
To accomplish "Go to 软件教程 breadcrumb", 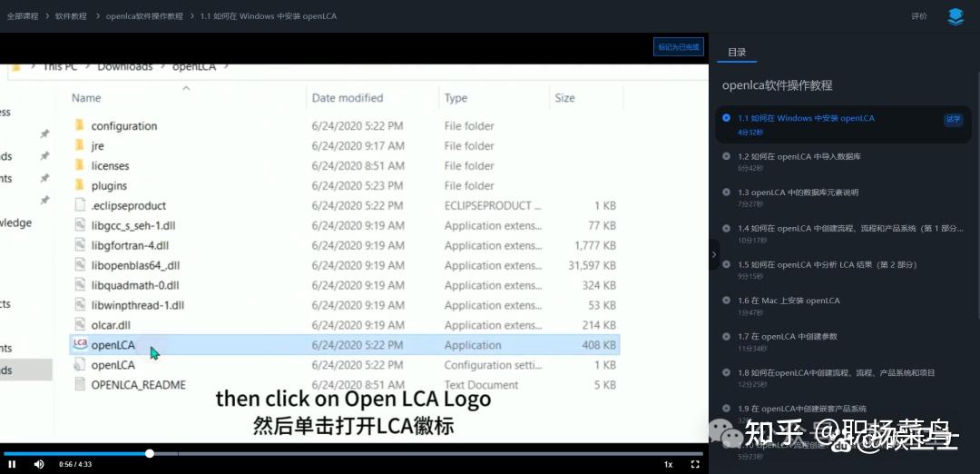I will [x=72, y=16].
